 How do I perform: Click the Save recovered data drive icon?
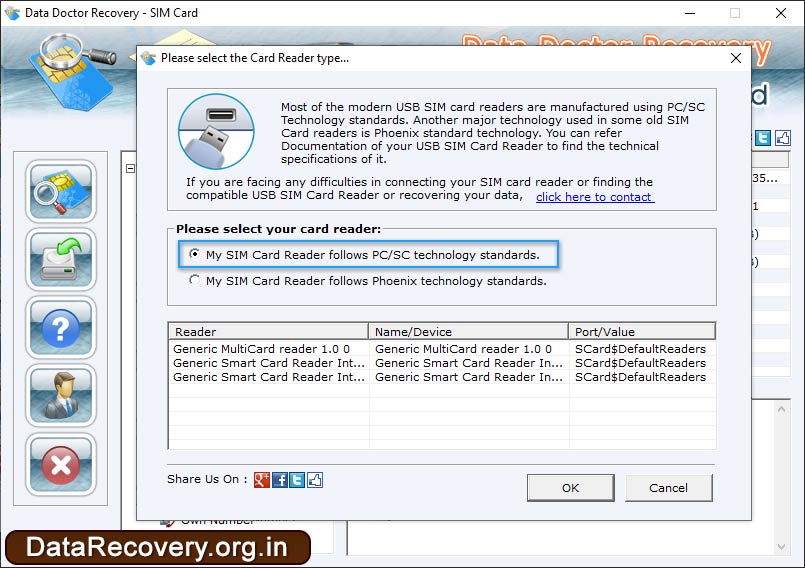coord(61,259)
